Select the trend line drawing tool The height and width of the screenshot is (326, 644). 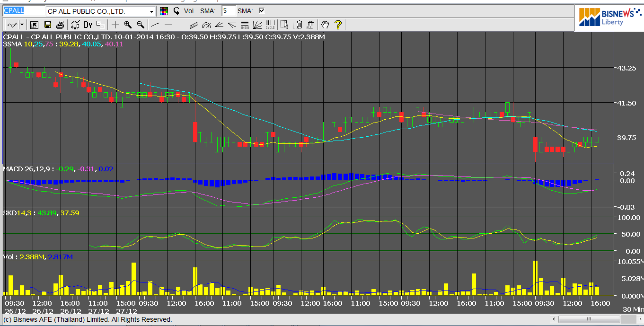[155, 25]
